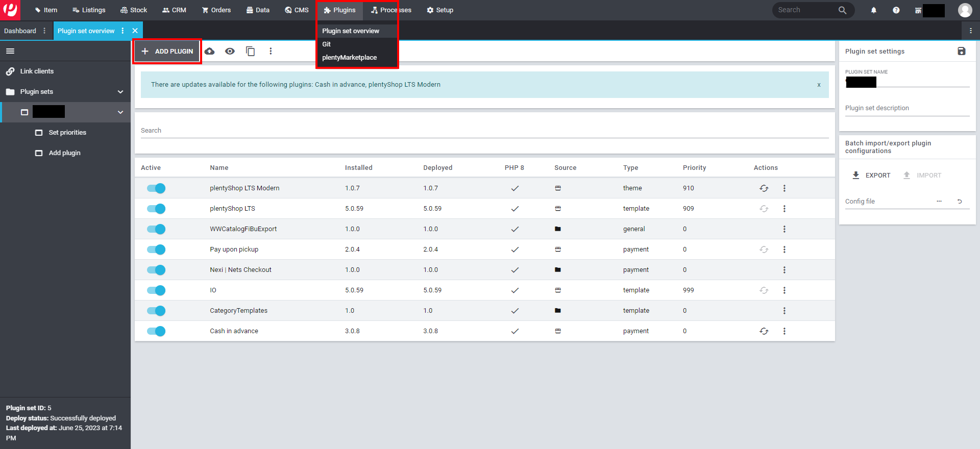This screenshot has width=980, height=449.
Task: Toggle the hamburger sidebar menu
Action: pos(10,51)
